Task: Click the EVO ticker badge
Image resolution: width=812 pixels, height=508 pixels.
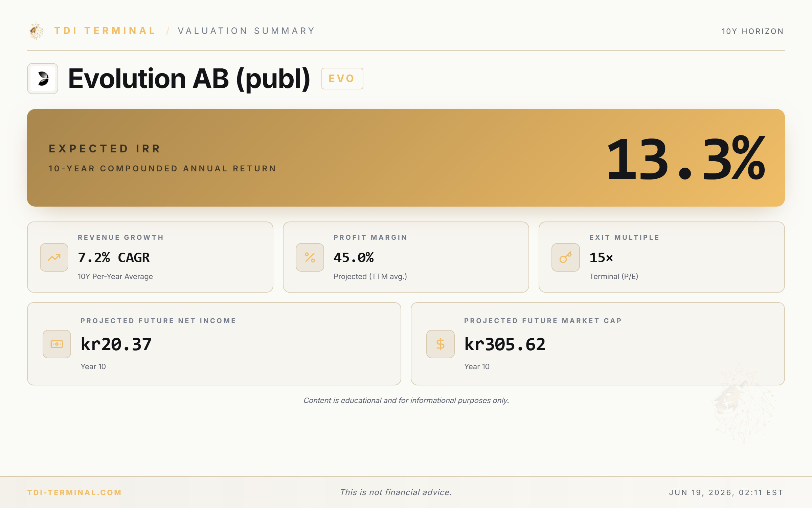Action: click(x=342, y=79)
